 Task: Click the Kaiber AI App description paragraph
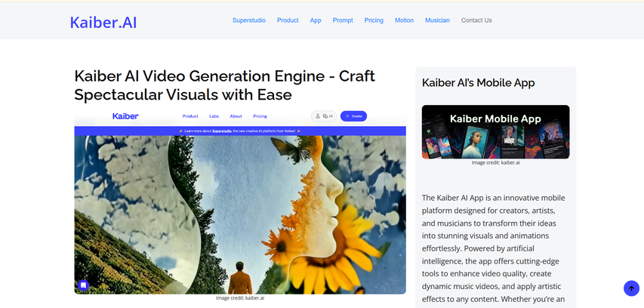point(494,251)
